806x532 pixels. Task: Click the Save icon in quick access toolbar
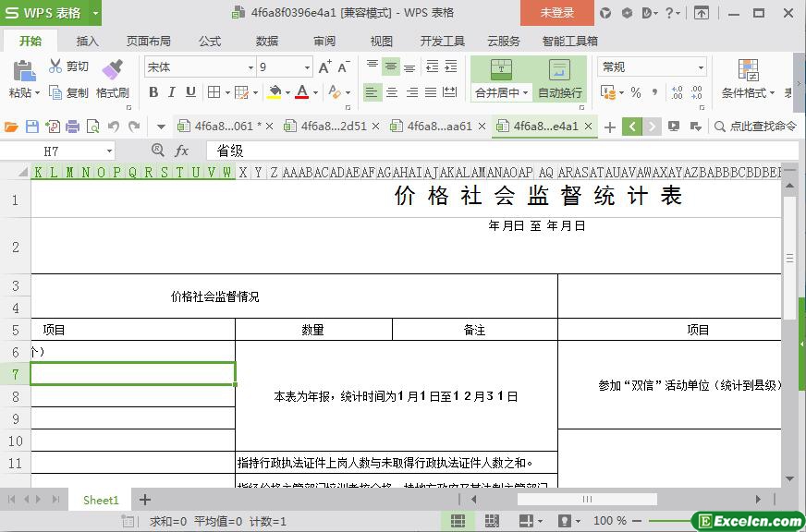[32, 127]
